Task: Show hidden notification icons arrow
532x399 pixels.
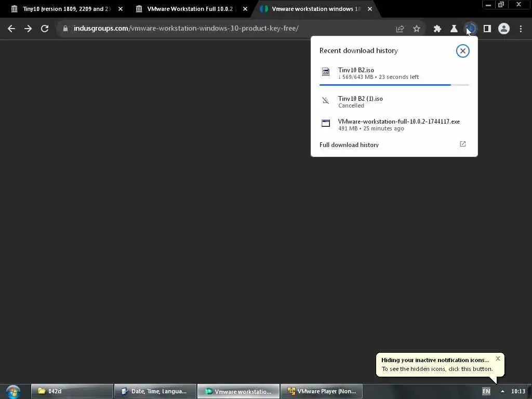Action: (502, 392)
